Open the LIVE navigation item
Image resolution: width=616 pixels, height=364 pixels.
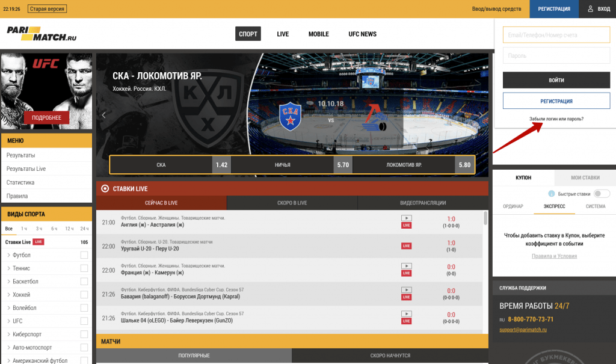click(283, 34)
